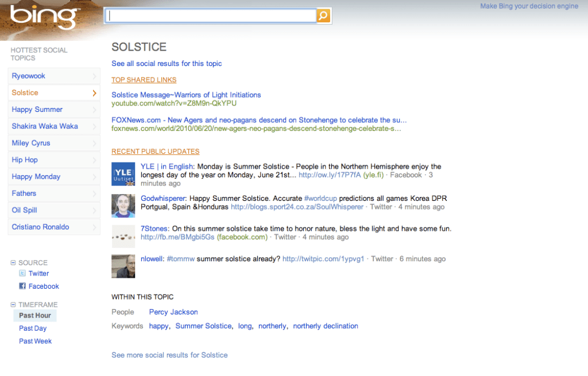Click the Facebook icon under SOURCE
Image resolution: width=588 pixels, height=376 pixels.
[23, 286]
